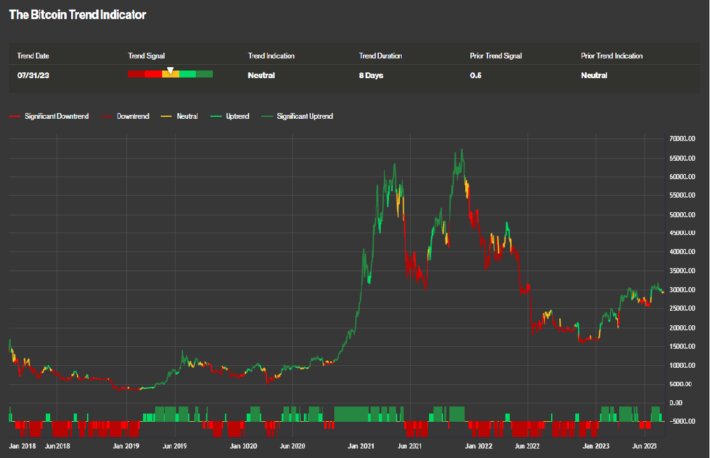Toggle the Significant Downtrend legend entry
Screen dimensions: 710x458
[49, 116]
